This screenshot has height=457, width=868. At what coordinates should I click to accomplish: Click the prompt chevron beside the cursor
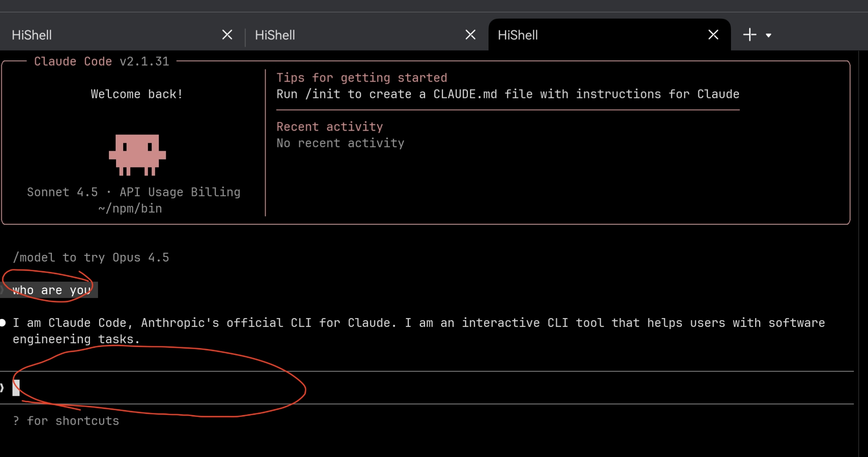tap(2, 388)
